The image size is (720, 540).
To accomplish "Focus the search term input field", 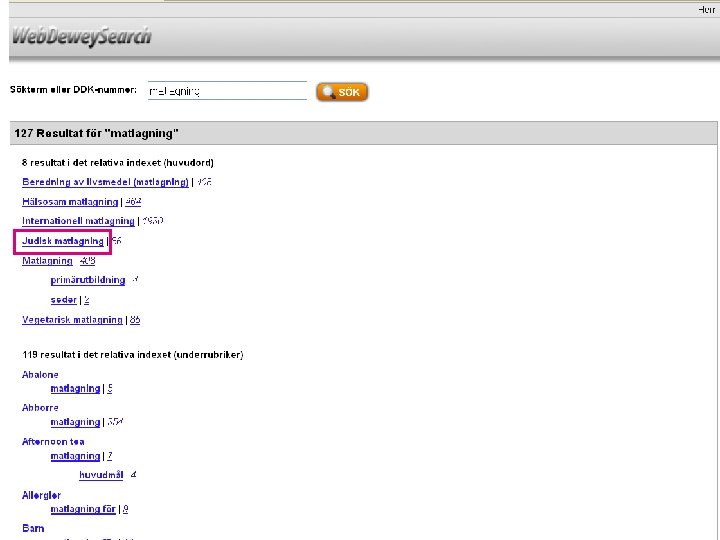I will 227,90.
